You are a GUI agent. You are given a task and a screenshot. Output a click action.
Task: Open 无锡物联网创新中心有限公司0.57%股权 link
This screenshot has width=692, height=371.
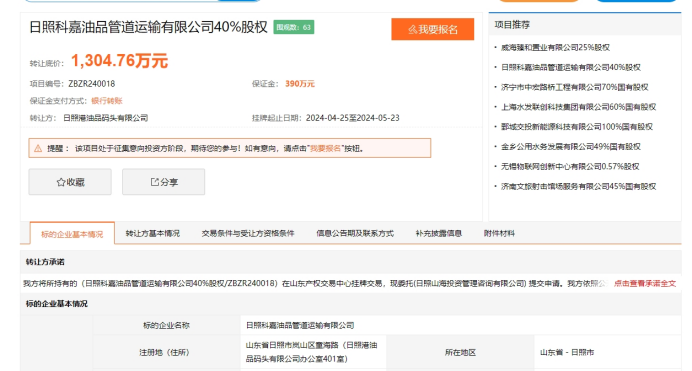(570, 166)
